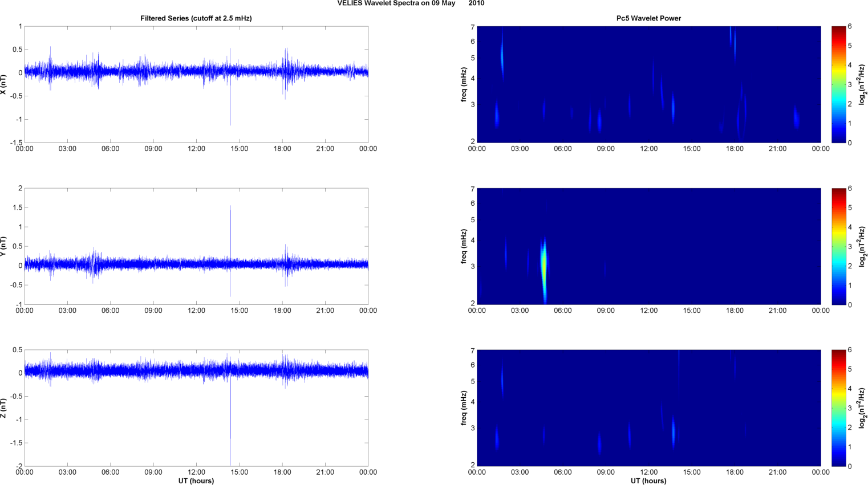868x485 pixels.
Task: Click the 'Y (nT)' axis label
Action: tap(4, 246)
